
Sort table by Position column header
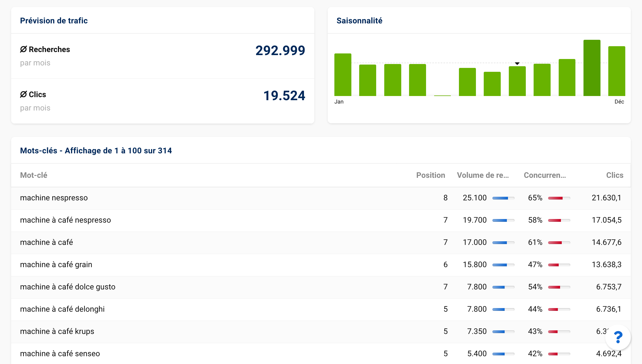coord(431,175)
